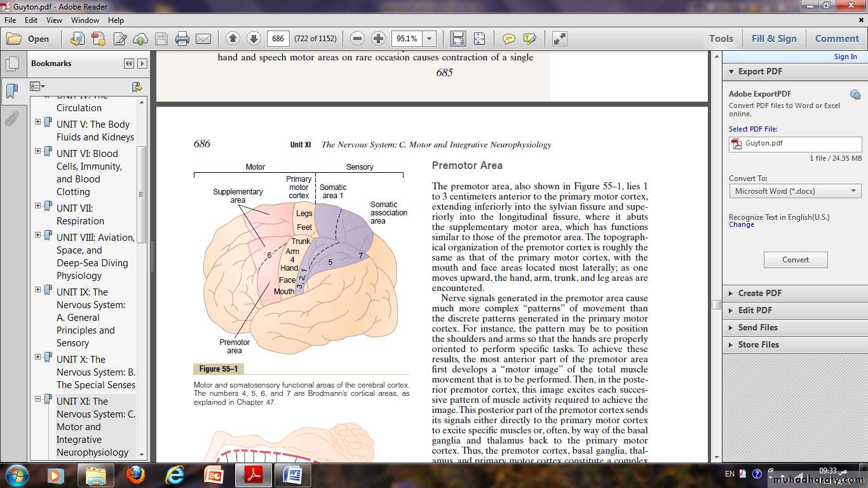The image size is (868, 488).
Task: Toggle the Bookmarks navigation panel icon
Action: 11,91
